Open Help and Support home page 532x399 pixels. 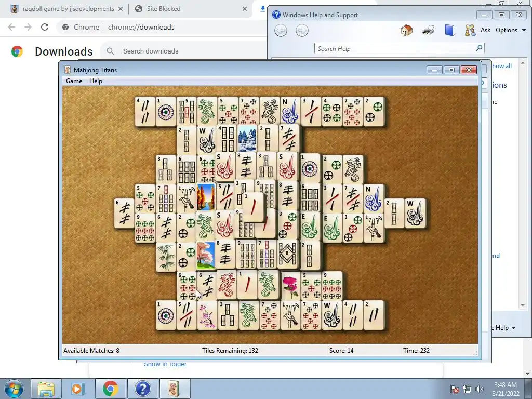coord(406,30)
